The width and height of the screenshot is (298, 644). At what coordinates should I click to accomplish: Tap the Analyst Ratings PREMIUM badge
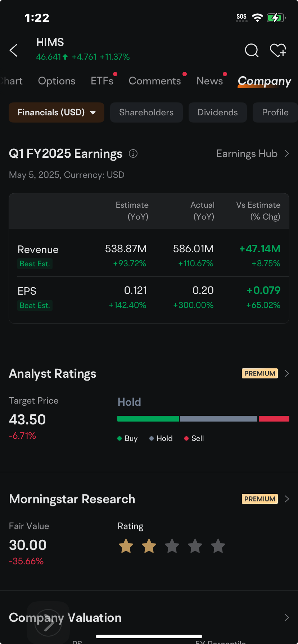tap(260, 373)
